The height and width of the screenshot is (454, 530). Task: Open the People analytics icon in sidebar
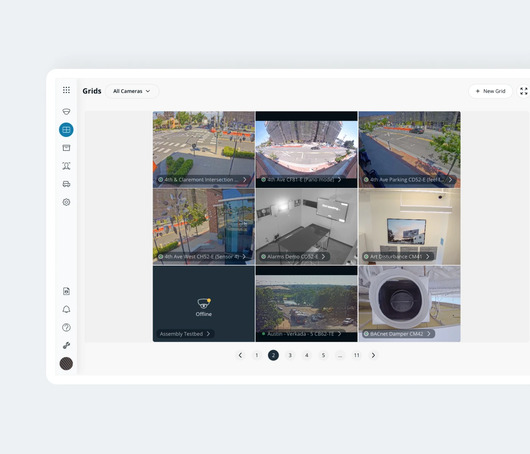[66, 166]
